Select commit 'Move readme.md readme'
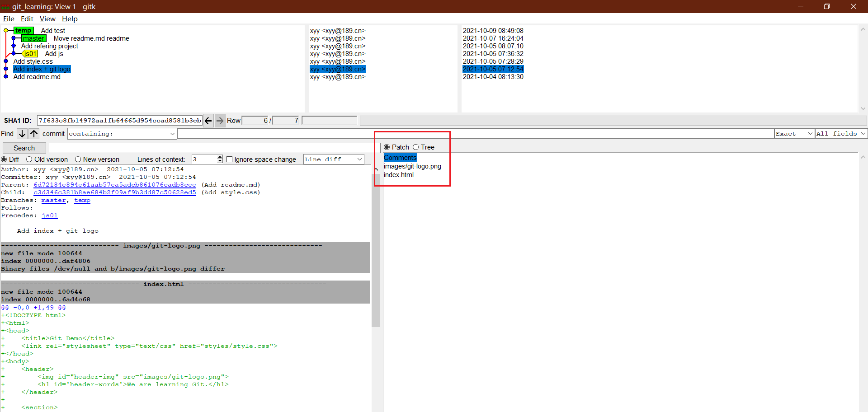 [x=91, y=38]
